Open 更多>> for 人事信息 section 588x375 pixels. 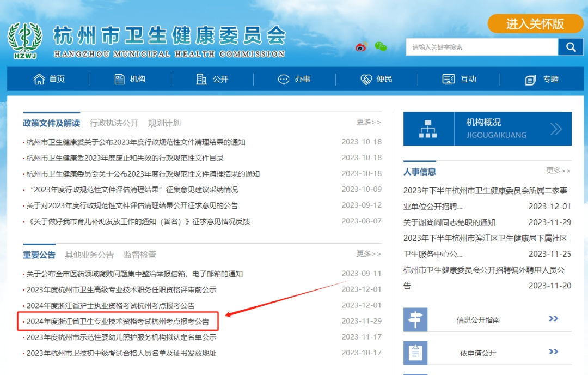(x=559, y=171)
